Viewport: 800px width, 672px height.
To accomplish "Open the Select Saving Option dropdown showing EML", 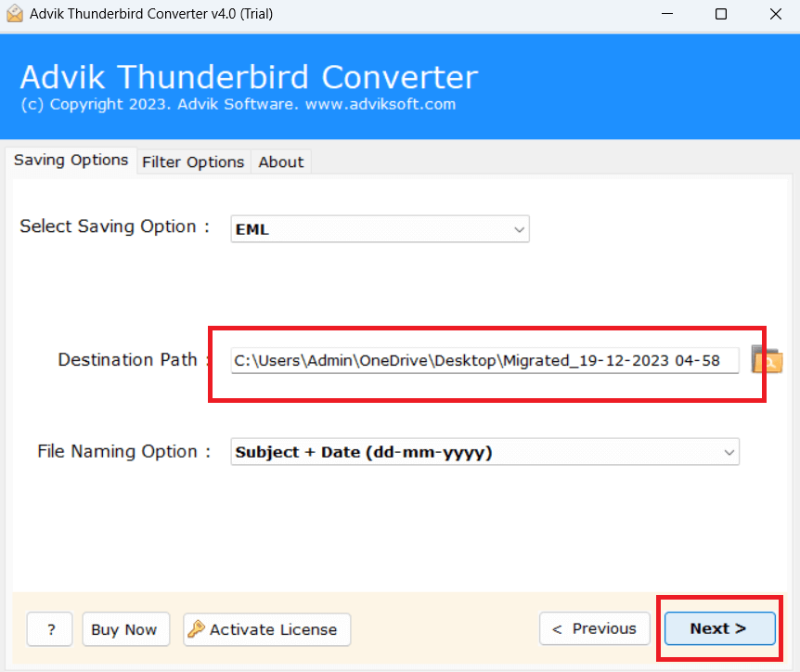I will click(x=381, y=228).
